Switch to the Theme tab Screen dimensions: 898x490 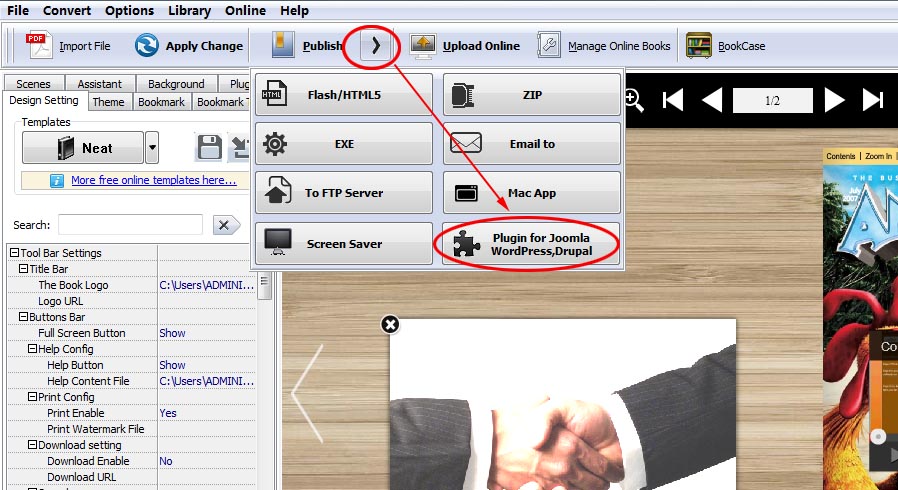[x=109, y=102]
